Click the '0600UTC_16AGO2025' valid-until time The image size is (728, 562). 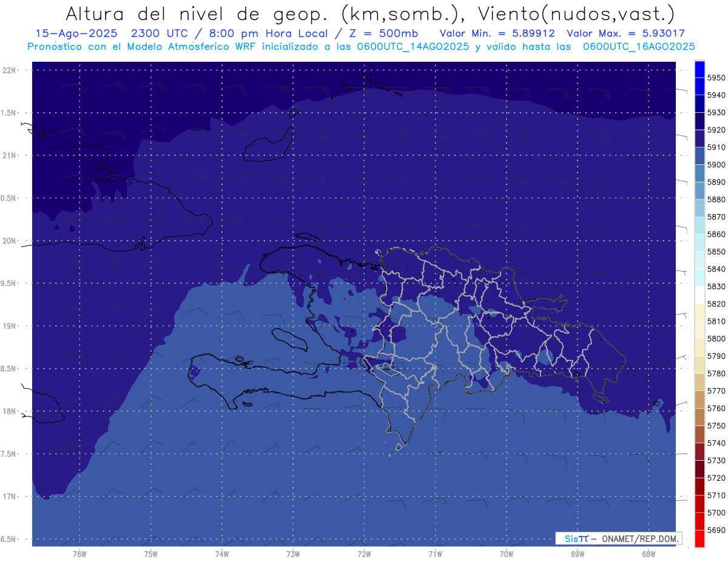[x=639, y=47]
